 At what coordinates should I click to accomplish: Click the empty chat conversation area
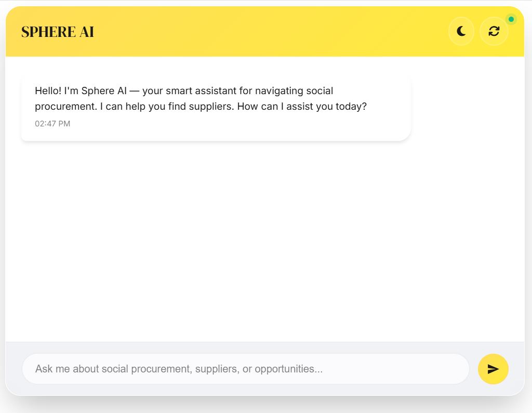(x=265, y=239)
